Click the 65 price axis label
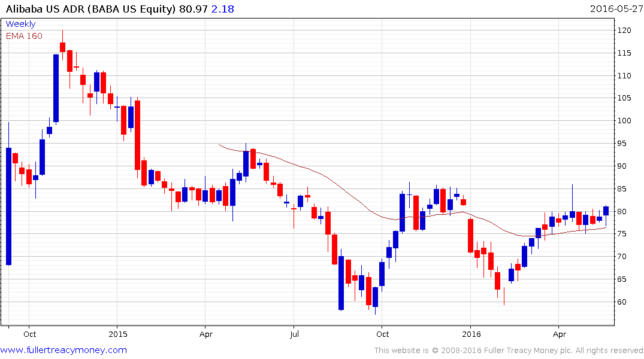The width and height of the screenshot is (644, 359). click(x=622, y=279)
